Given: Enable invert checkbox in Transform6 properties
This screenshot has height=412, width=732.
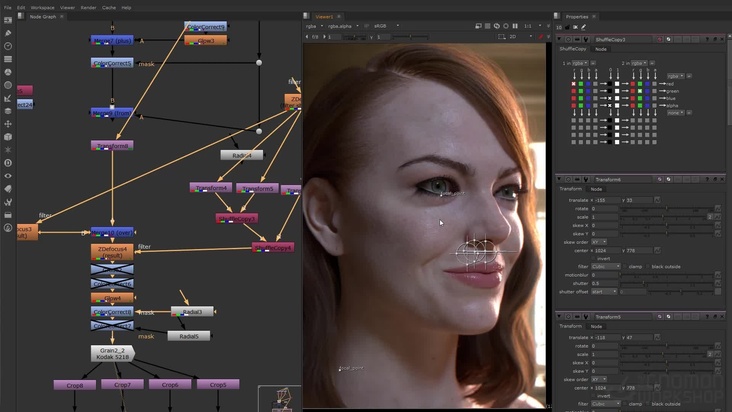Looking at the screenshot, I should [592, 258].
